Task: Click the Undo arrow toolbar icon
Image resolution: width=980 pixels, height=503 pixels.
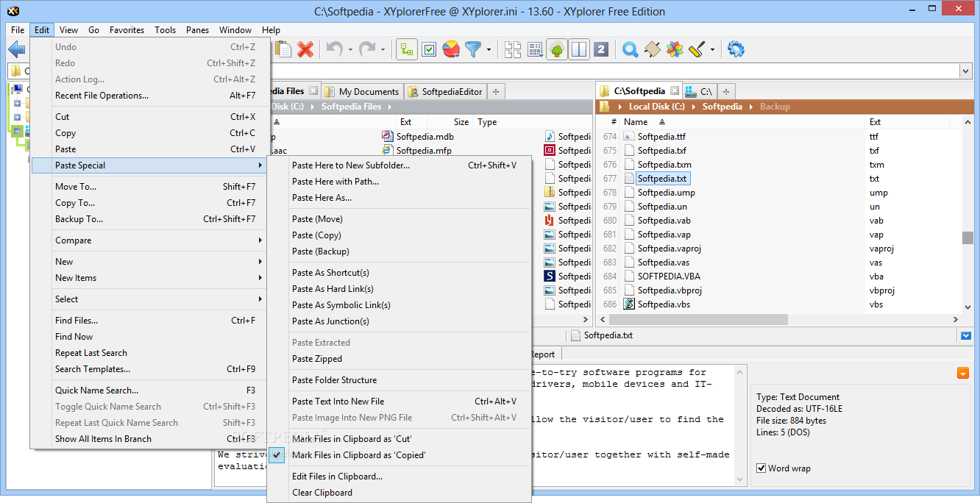Action: (x=334, y=49)
